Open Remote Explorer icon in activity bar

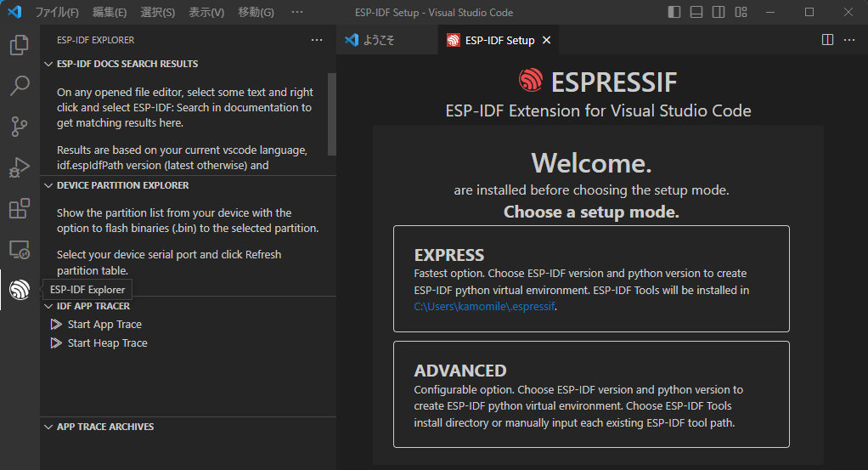[20, 249]
